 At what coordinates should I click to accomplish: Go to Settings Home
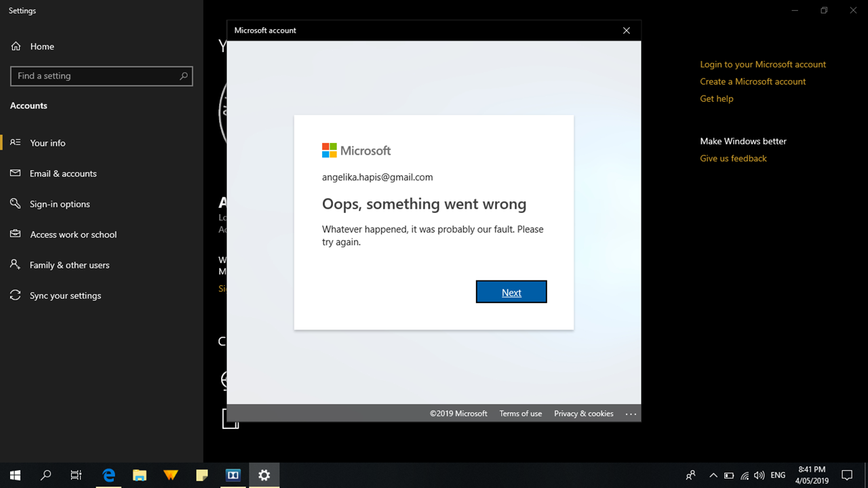(x=42, y=46)
